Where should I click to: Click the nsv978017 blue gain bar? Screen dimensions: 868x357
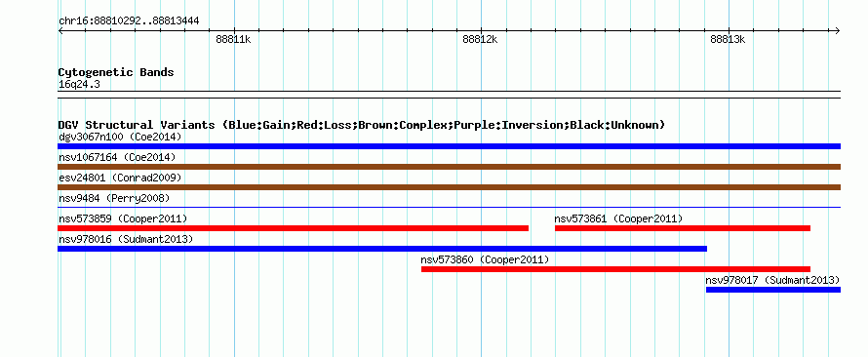pyautogui.click(x=773, y=290)
